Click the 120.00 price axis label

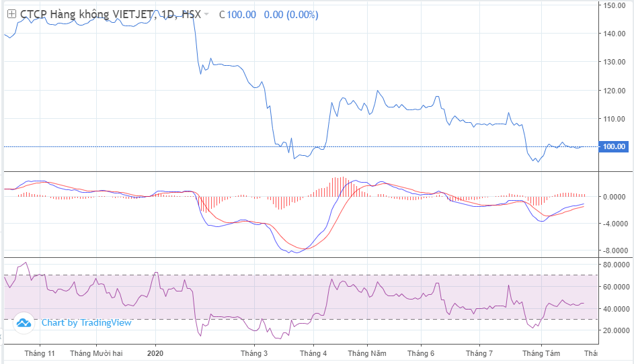pyautogui.click(x=615, y=91)
